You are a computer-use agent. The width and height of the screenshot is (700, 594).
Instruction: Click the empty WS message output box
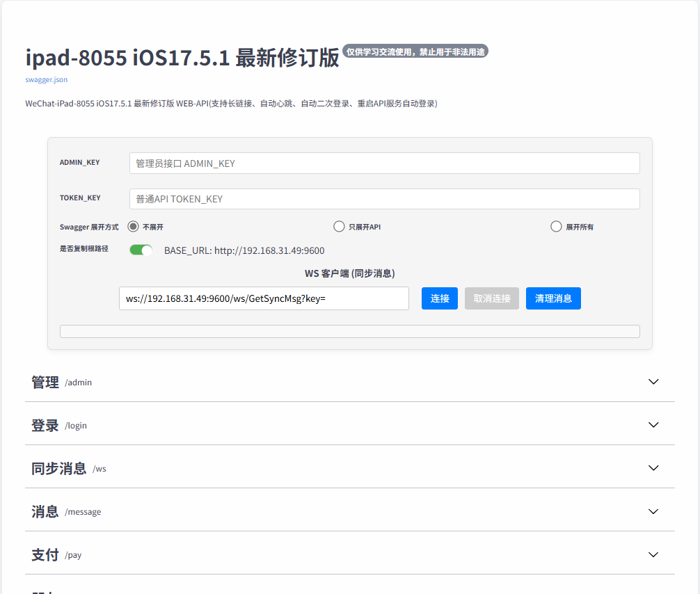point(349,332)
